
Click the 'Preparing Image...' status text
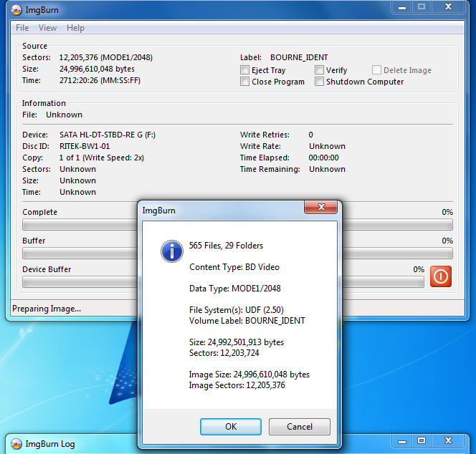[x=47, y=309]
